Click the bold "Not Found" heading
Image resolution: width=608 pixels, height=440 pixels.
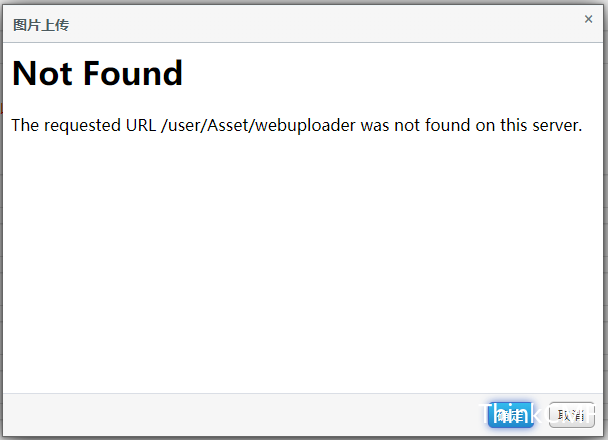click(97, 73)
